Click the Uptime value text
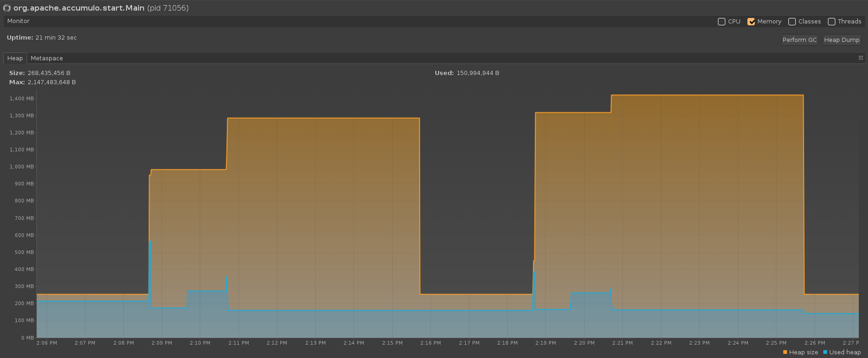The width and height of the screenshot is (868, 358). tap(56, 38)
